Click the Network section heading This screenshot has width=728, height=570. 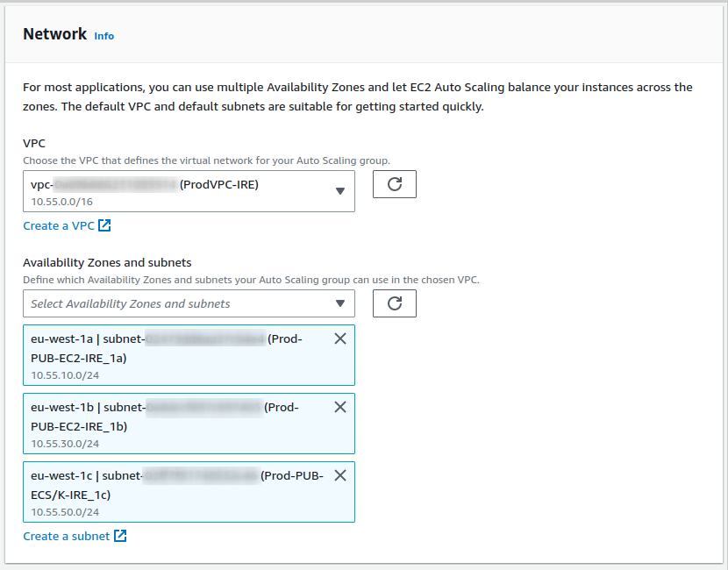click(54, 34)
